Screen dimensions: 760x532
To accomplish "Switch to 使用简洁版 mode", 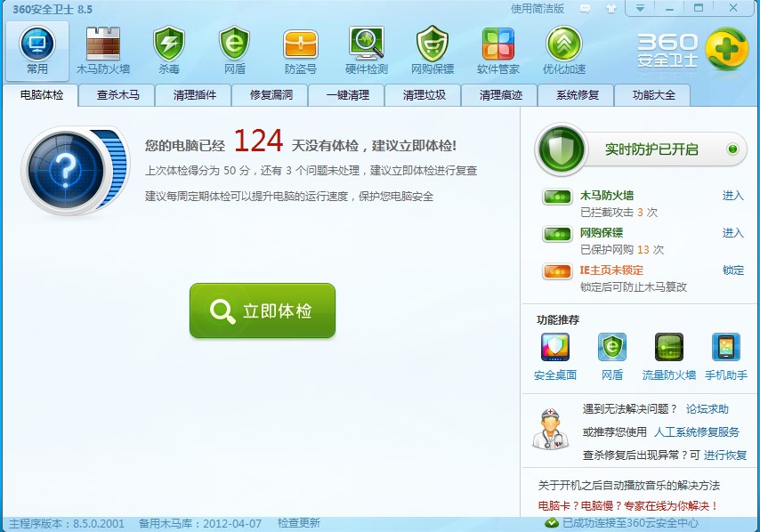I will [x=538, y=9].
